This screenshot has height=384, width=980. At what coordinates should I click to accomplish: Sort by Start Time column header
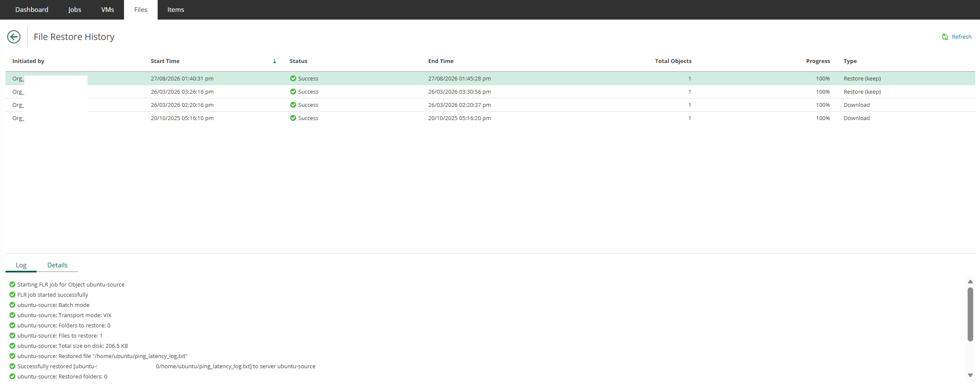click(x=165, y=61)
